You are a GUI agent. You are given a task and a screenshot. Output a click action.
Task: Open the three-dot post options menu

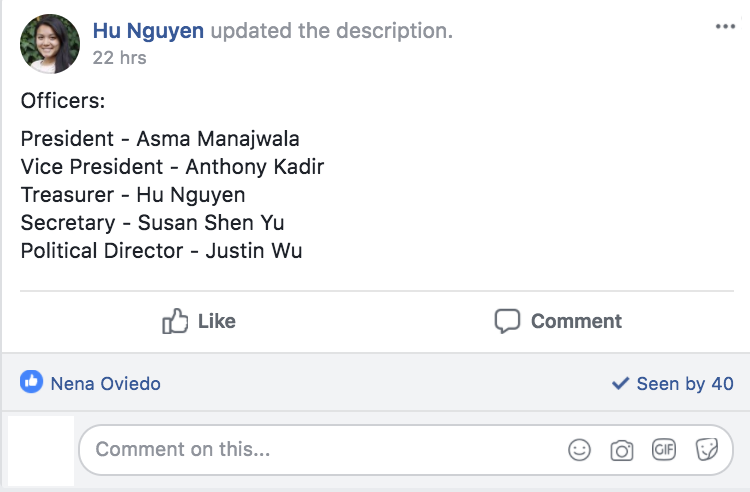(725, 27)
